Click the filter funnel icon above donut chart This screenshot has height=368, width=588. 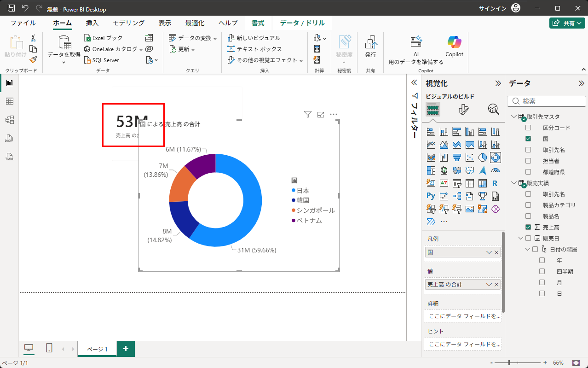308,114
